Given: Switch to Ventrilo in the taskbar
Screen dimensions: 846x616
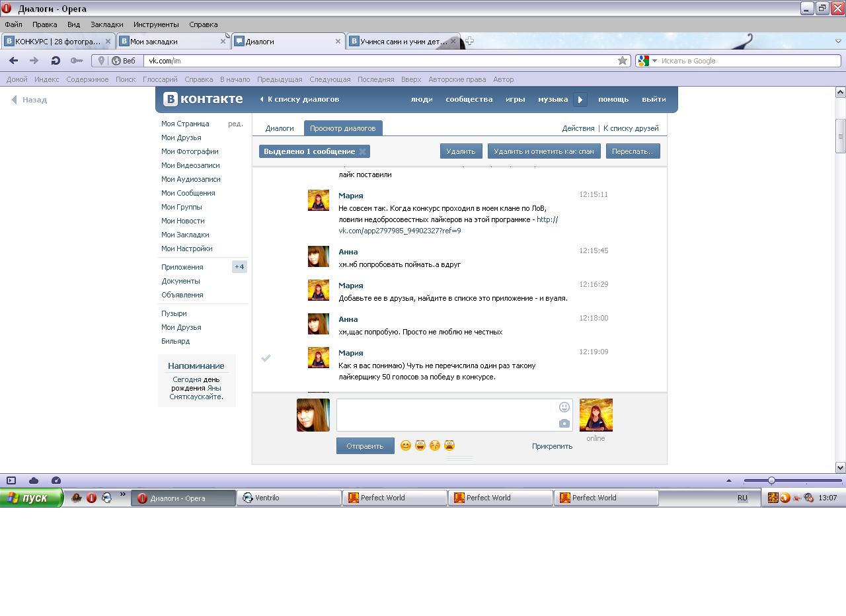Looking at the screenshot, I should [289, 498].
